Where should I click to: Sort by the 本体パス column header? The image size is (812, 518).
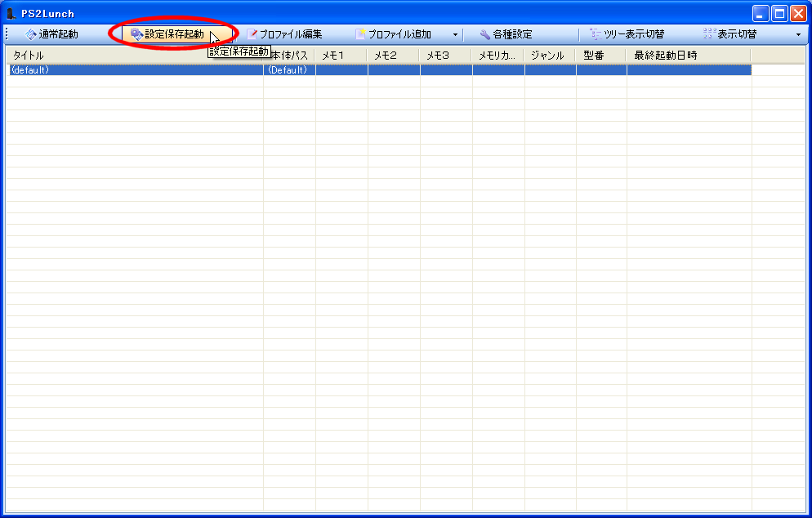point(289,56)
